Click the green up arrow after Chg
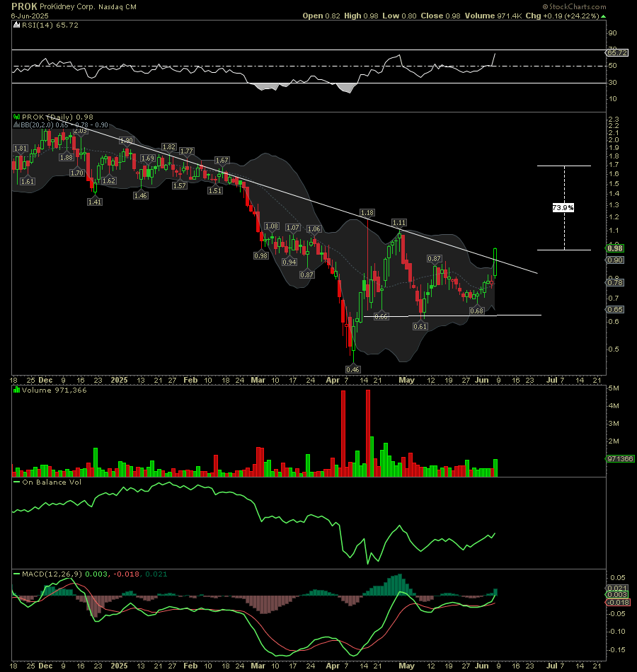 pos(604,16)
